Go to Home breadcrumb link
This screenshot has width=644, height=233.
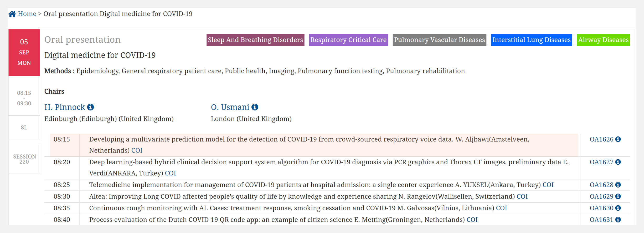click(27, 14)
